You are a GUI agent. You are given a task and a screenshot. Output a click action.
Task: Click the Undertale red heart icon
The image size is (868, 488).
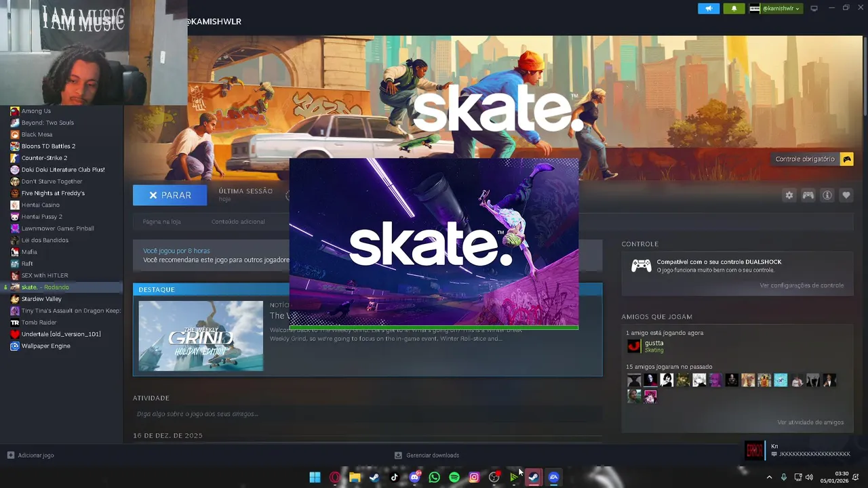click(15, 334)
